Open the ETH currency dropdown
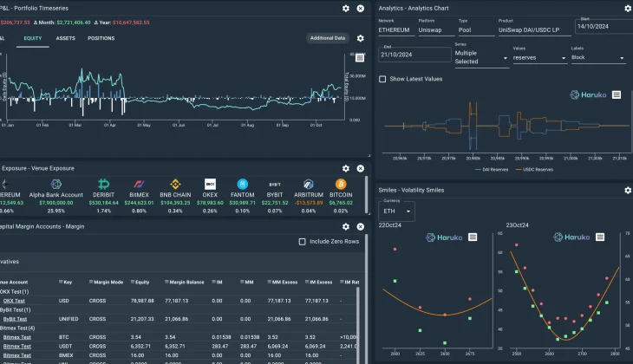 396,211
